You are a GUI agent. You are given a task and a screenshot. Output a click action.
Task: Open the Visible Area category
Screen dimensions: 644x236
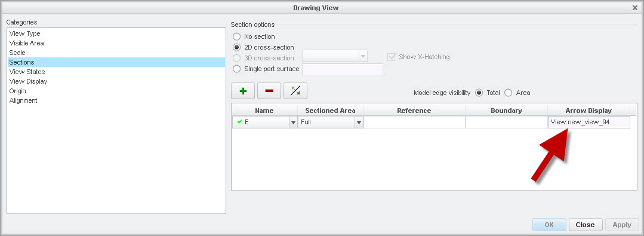pyautogui.click(x=116, y=43)
